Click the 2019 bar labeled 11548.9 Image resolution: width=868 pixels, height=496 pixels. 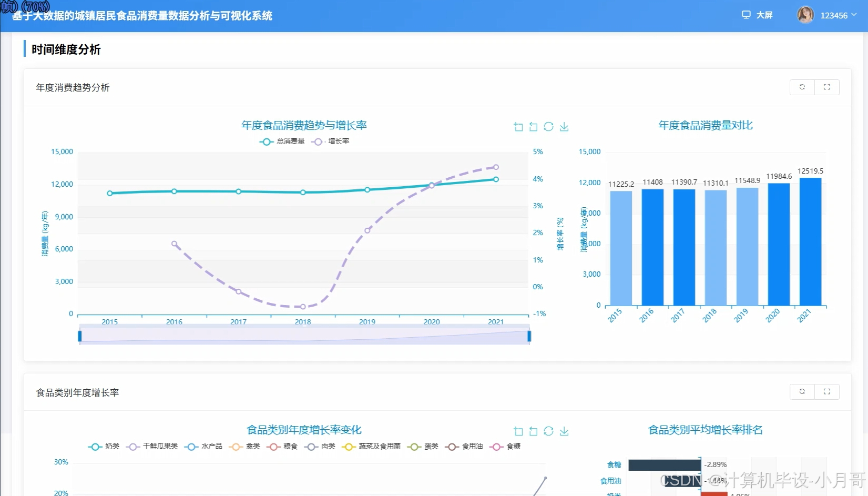click(x=747, y=247)
